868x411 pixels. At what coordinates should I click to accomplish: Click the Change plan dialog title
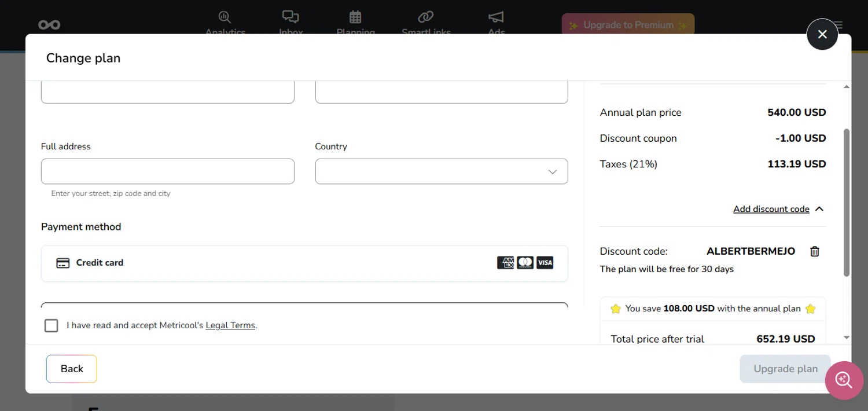tap(83, 58)
